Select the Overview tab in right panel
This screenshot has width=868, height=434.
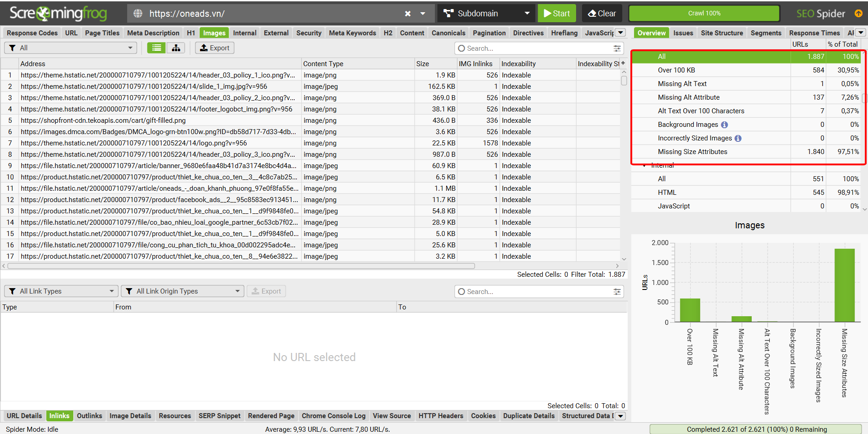652,33
